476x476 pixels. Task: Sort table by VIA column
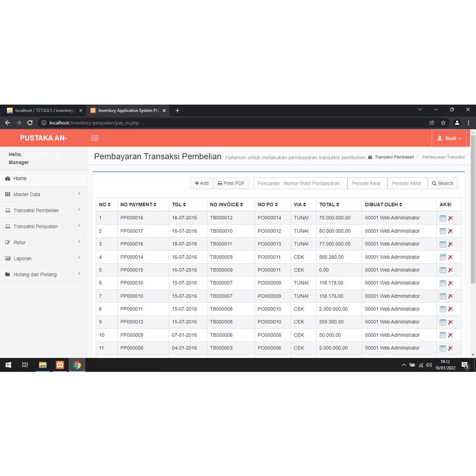point(300,205)
